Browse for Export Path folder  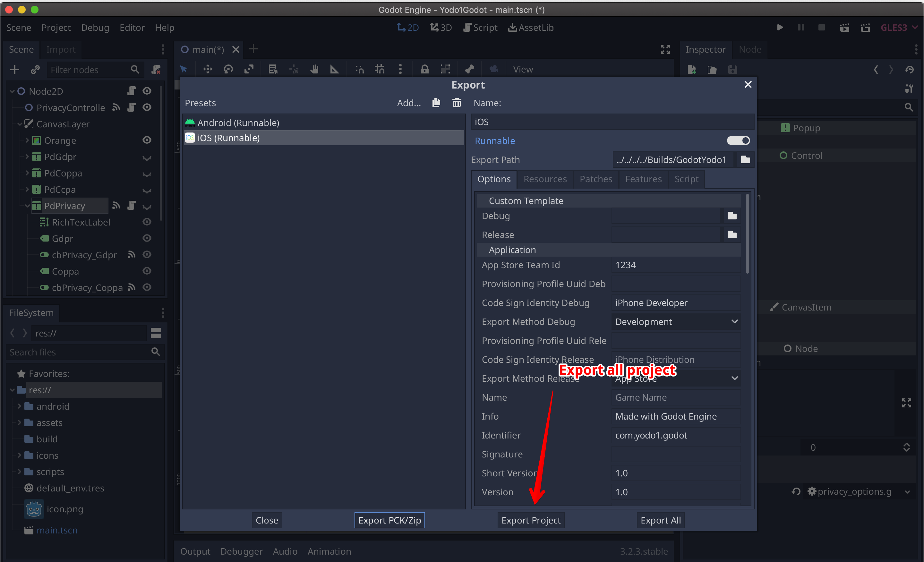(x=745, y=160)
